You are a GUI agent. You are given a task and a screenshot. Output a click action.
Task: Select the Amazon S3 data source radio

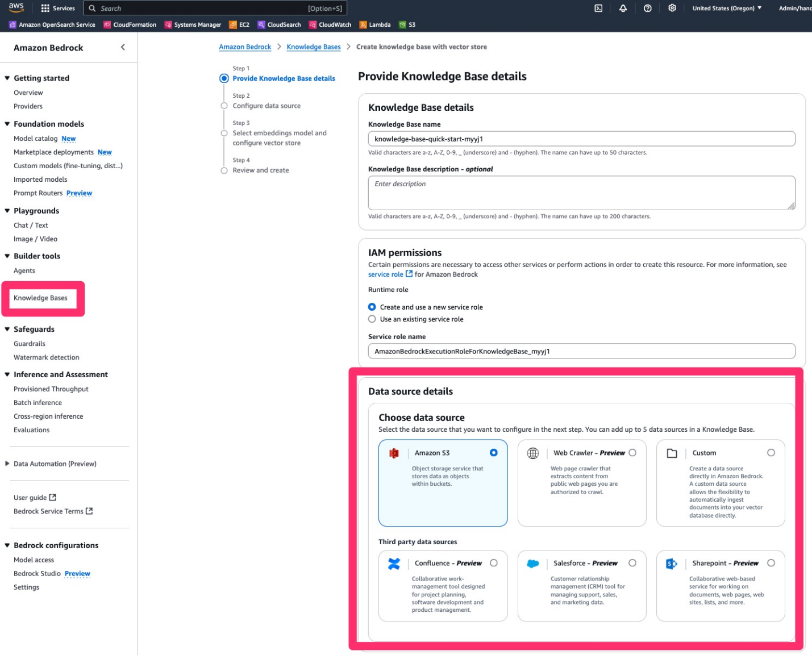(494, 453)
